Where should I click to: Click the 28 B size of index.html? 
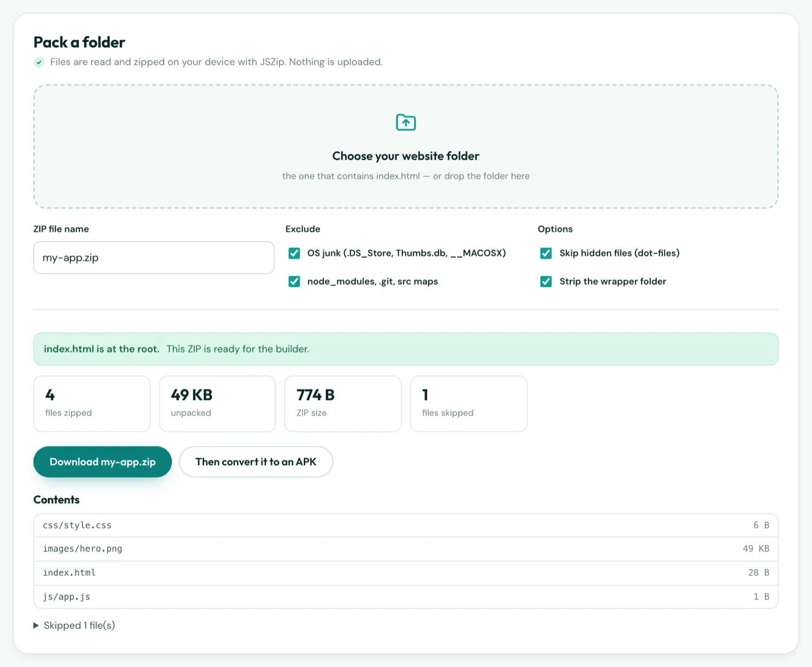pyautogui.click(x=758, y=573)
